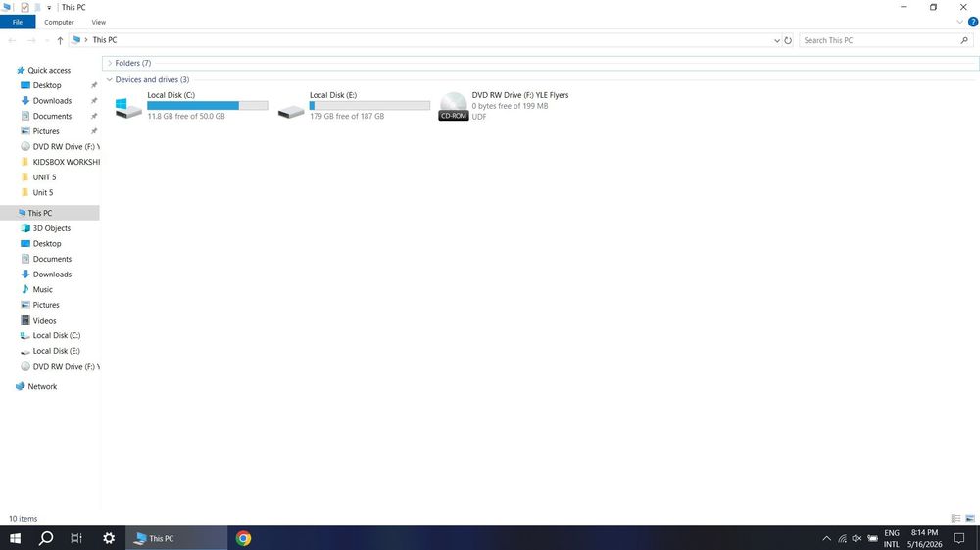Click '11.8 GB free of 50.0 GB' text

(186, 117)
